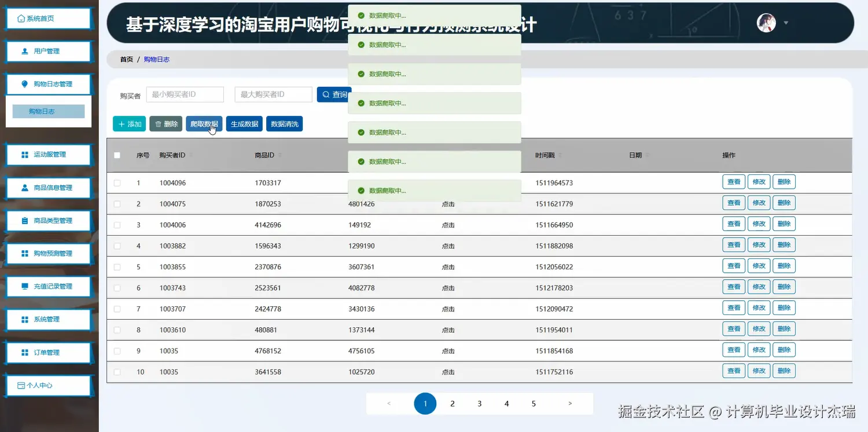
Task: Click the 数据清洗 button
Action: click(x=284, y=124)
